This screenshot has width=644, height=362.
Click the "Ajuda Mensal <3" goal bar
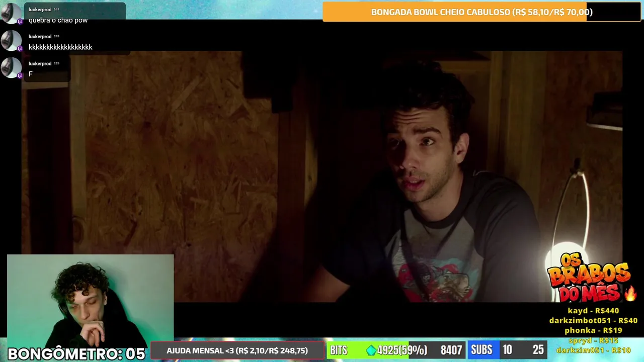(x=237, y=350)
